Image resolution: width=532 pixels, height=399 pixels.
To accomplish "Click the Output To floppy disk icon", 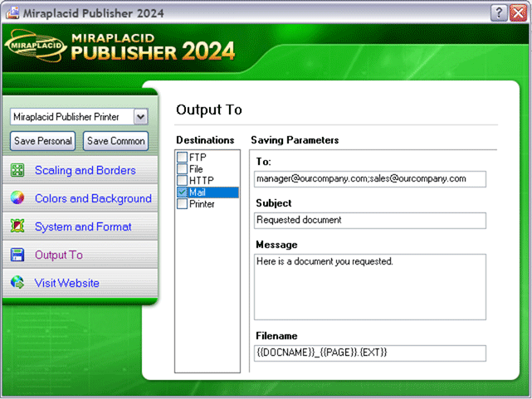I will point(17,255).
